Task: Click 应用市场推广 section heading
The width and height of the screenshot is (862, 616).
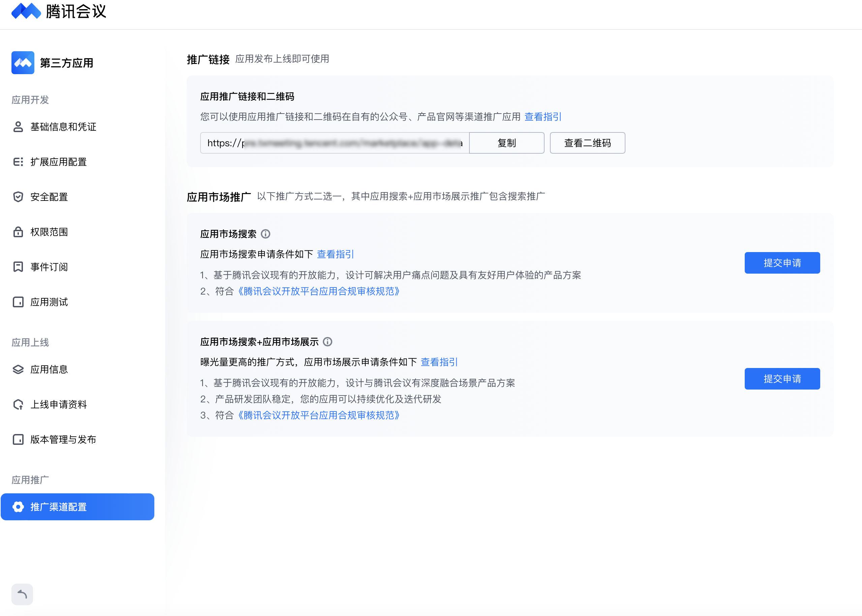Action: click(x=219, y=197)
